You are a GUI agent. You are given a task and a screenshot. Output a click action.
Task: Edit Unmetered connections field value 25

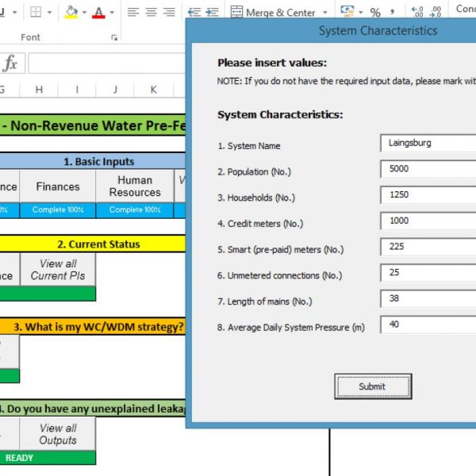[428, 272]
